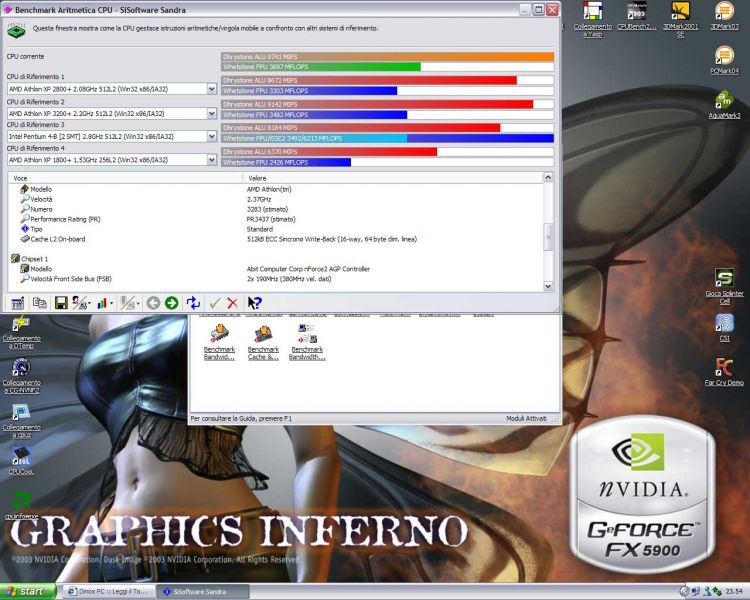
Task: Click the context help cursor-question icon
Action: [x=254, y=303]
